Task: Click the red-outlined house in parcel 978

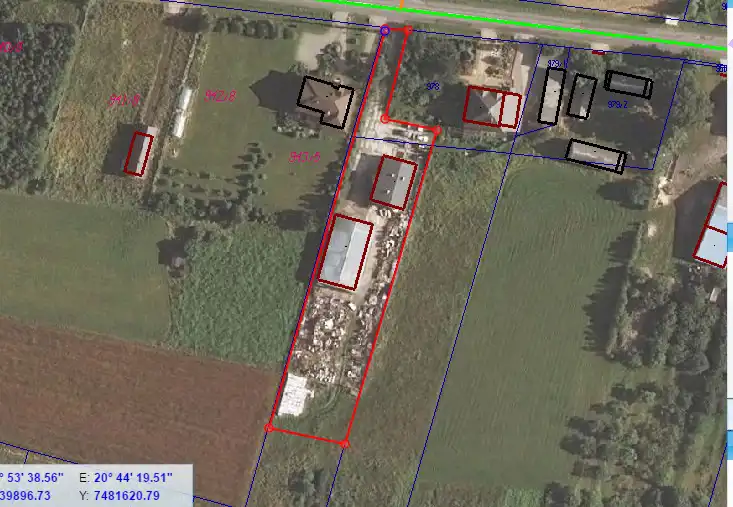Action: tap(491, 107)
